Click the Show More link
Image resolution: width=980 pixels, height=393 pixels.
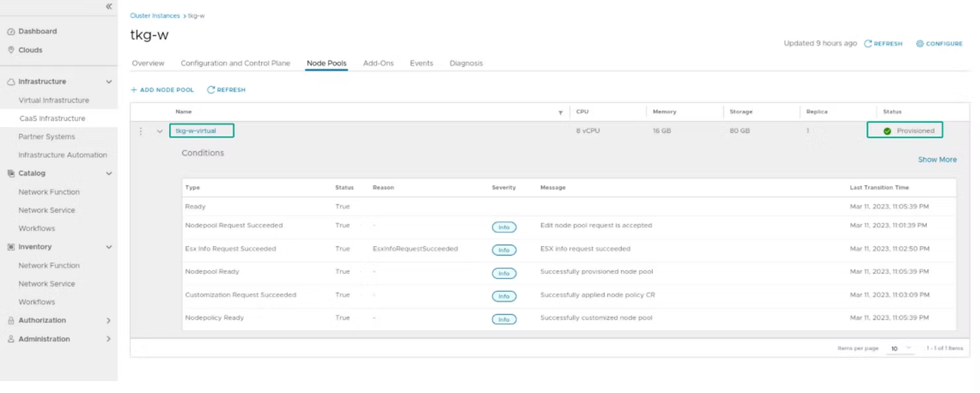click(936, 159)
